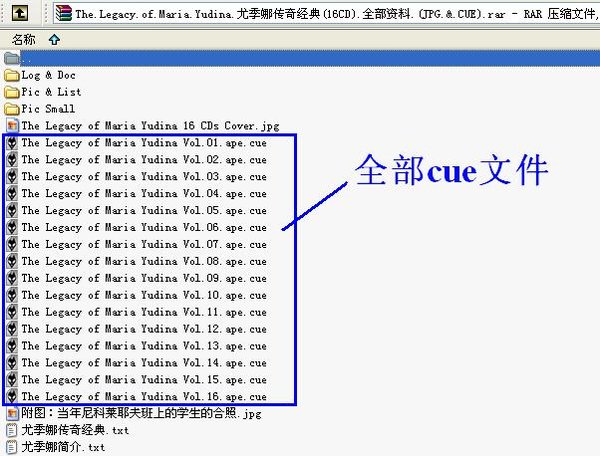Click the cue icon of Vol.06.ape.cue
The width and height of the screenshot is (600, 456).
(x=12, y=228)
